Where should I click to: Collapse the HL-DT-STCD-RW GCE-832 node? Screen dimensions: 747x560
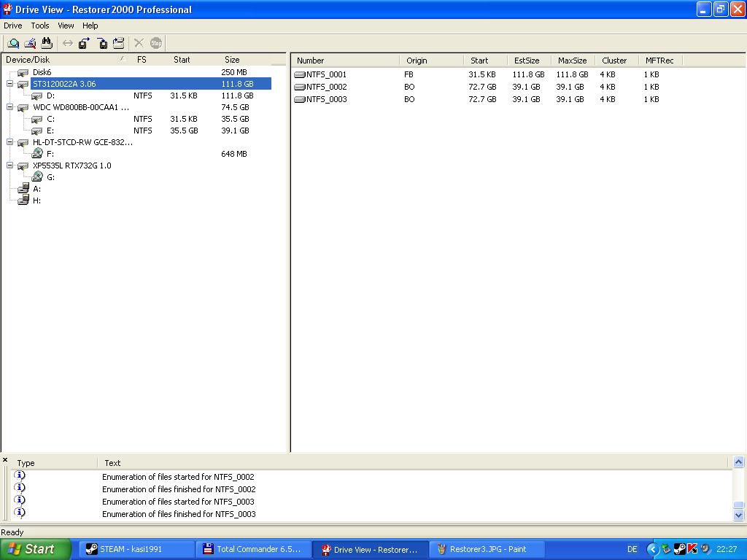[9, 142]
